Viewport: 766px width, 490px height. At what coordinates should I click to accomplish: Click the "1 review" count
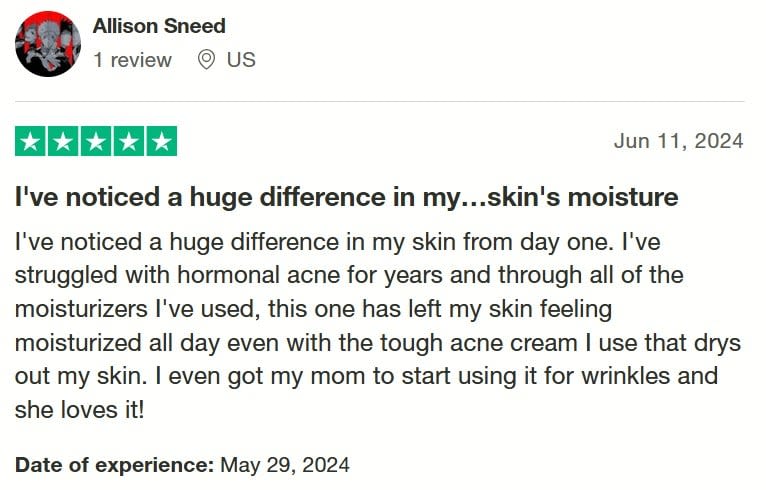click(132, 60)
